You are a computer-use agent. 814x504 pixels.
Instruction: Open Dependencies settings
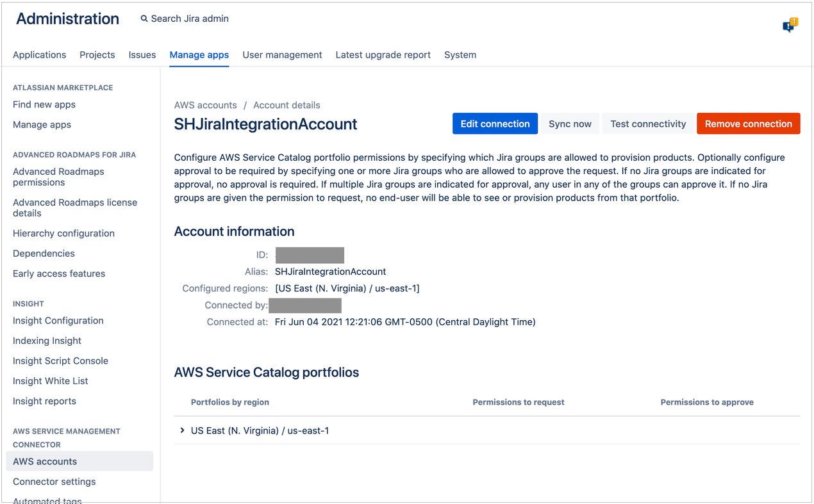point(44,254)
